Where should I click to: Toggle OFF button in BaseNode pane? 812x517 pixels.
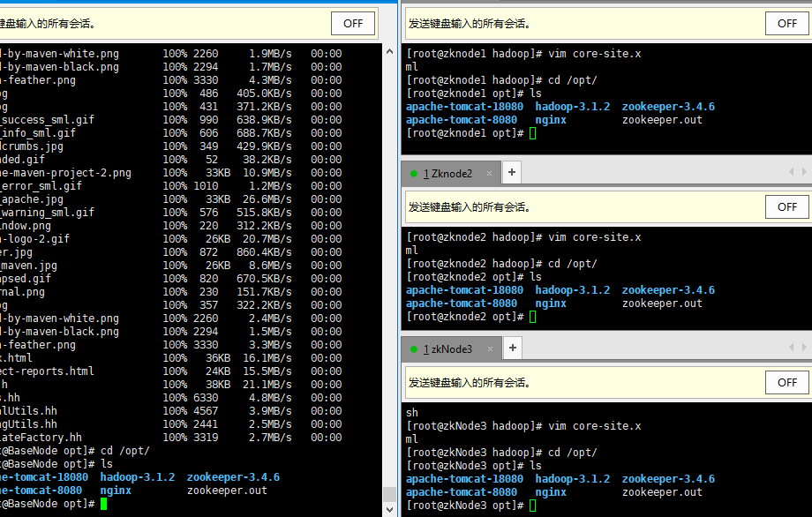[353, 23]
